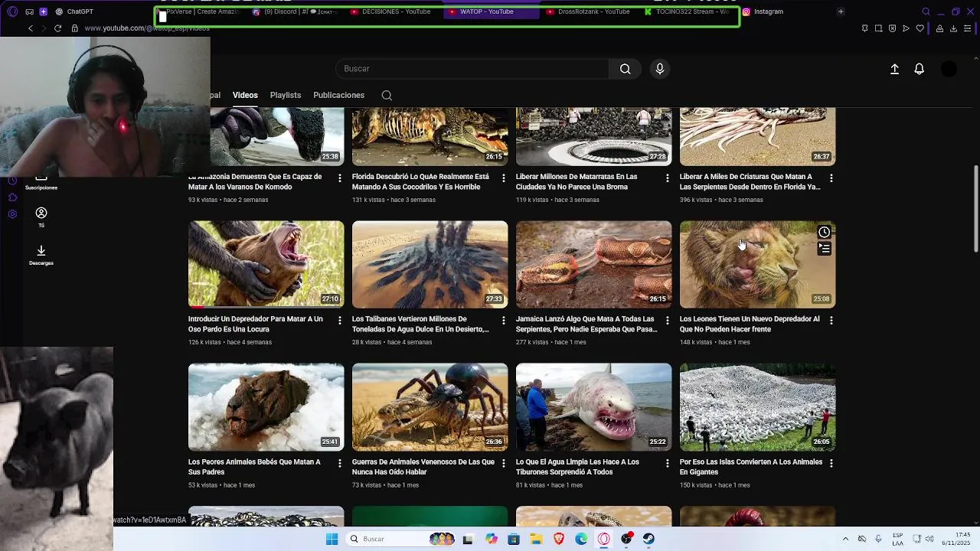Switch to the Videos channel tab
The image size is (980, 551).
[245, 95]
